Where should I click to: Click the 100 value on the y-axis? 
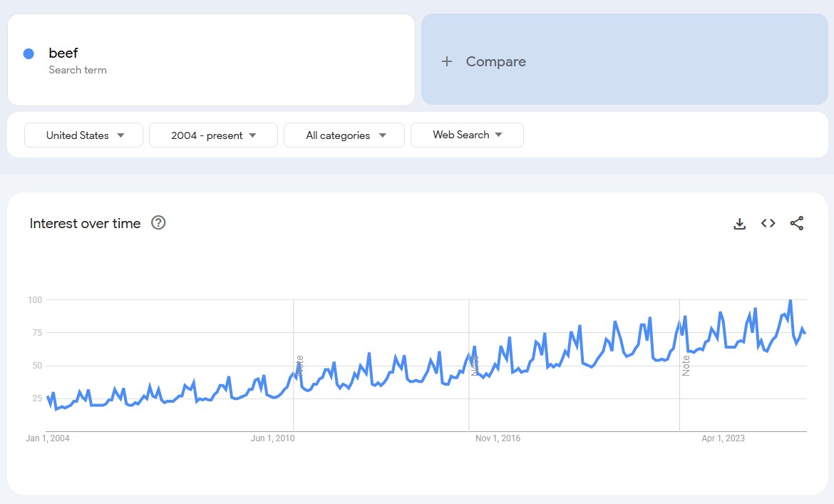[35, 300]
